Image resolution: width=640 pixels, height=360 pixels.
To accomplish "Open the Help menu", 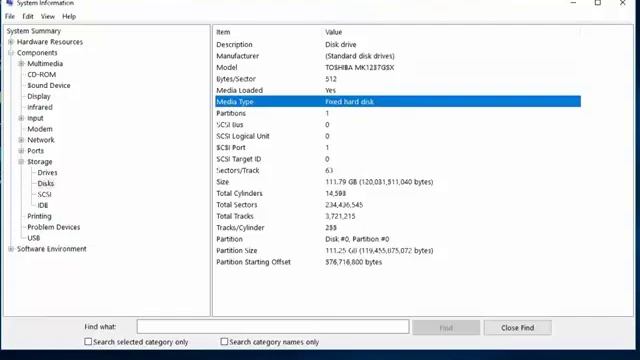I will click(69, 17).
